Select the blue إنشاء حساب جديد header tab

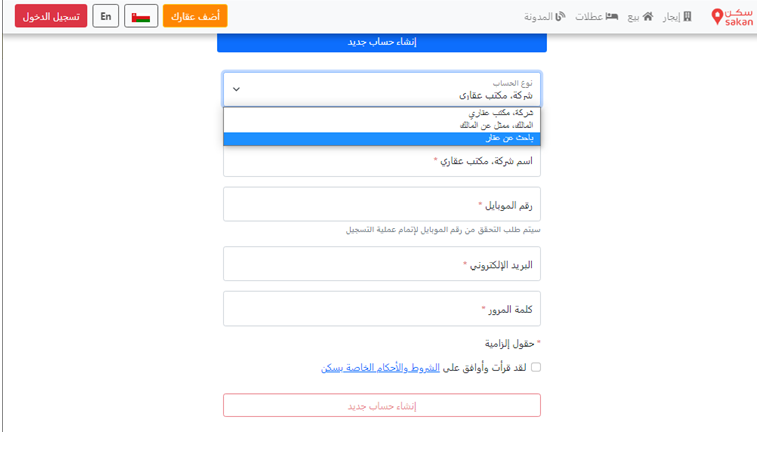[x=382, y=42]
